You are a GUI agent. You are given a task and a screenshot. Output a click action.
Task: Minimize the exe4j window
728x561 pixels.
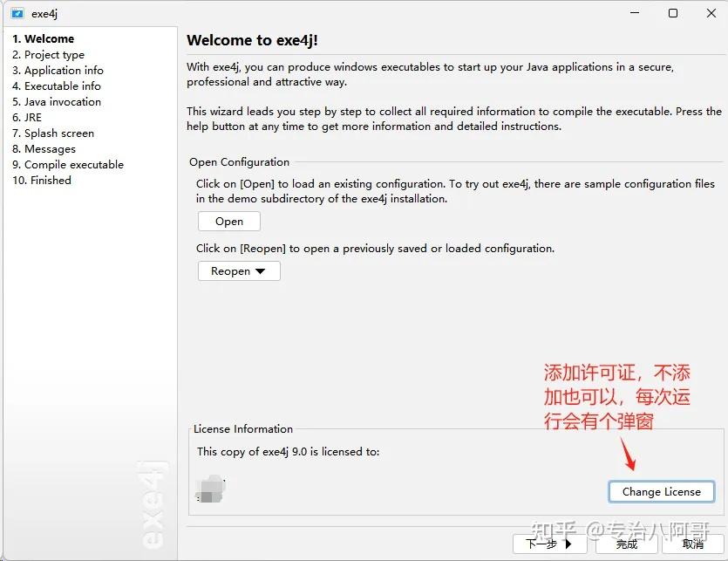point(634,13)
